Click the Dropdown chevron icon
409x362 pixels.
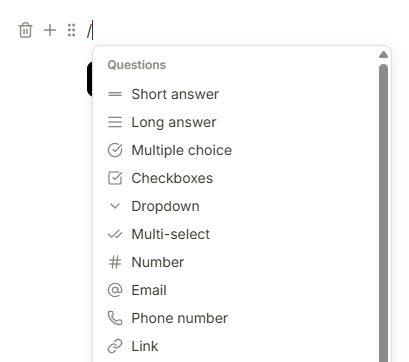(115, 206)
